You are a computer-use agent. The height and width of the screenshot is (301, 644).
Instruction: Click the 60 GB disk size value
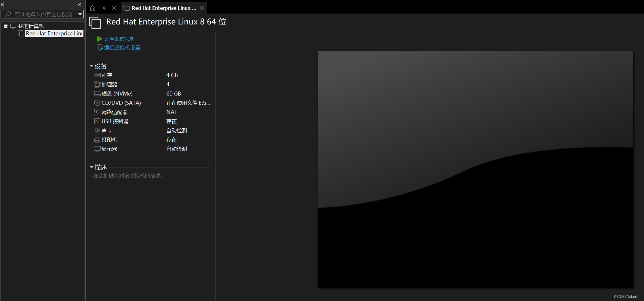tap(174, 94)
